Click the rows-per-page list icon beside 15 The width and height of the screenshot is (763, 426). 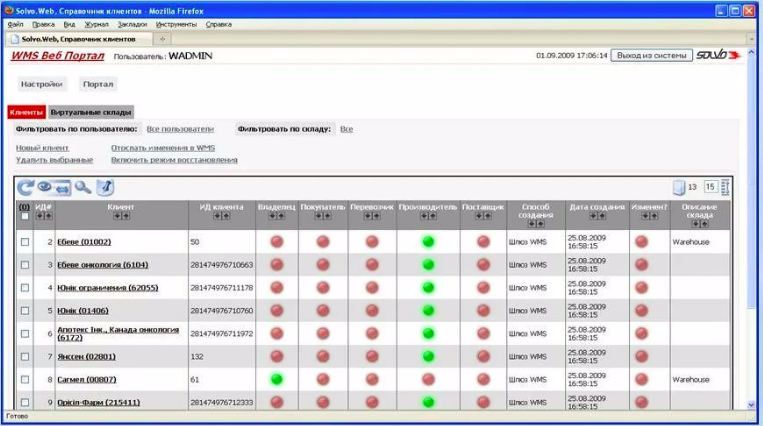click(x=725, y=187)
